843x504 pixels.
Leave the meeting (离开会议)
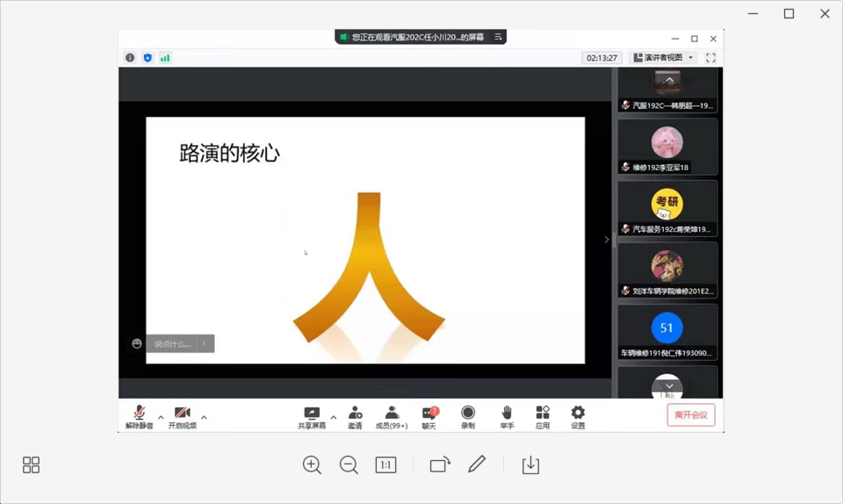click(691, 415)
